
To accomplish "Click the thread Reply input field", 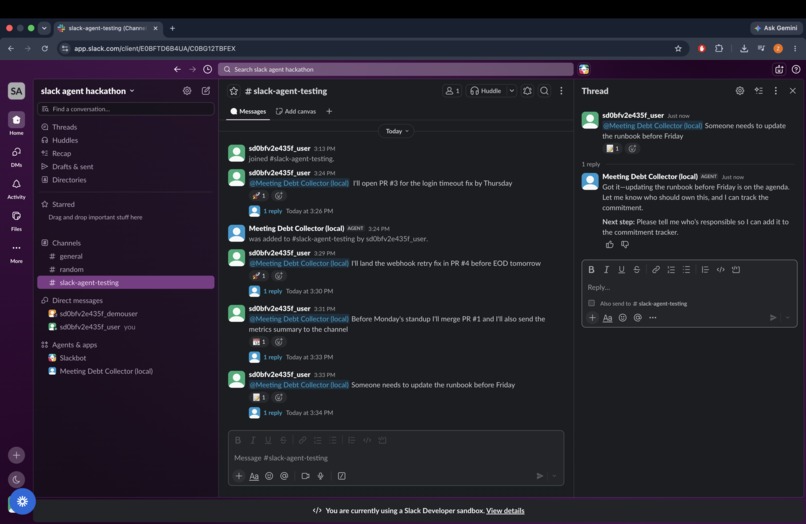I will pos(689,287).
